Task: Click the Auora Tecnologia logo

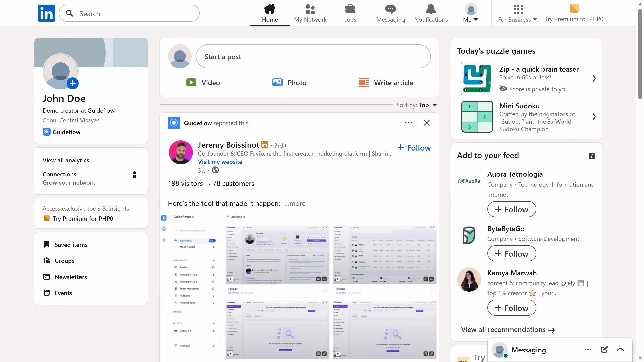Action: click(x=469, y=181)
